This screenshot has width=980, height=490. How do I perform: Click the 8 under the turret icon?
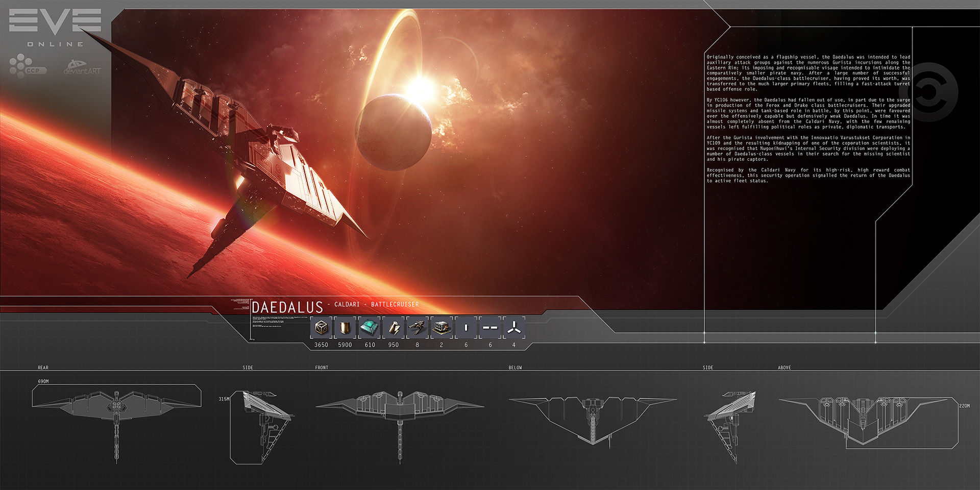tap(418, 345)
